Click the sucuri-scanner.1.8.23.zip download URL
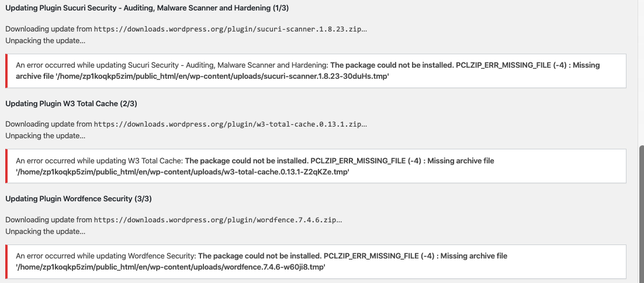The width and height of the screenshot is (644, 283). point(228,29)
